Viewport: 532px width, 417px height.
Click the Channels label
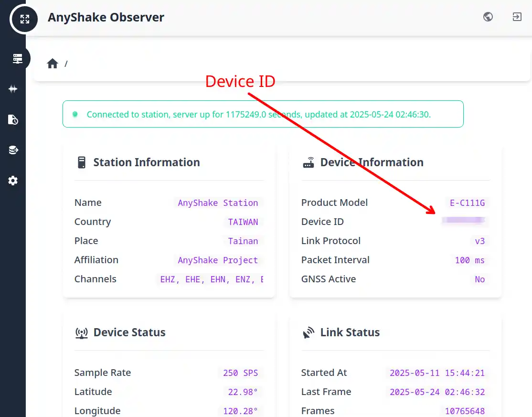[96, 279]
